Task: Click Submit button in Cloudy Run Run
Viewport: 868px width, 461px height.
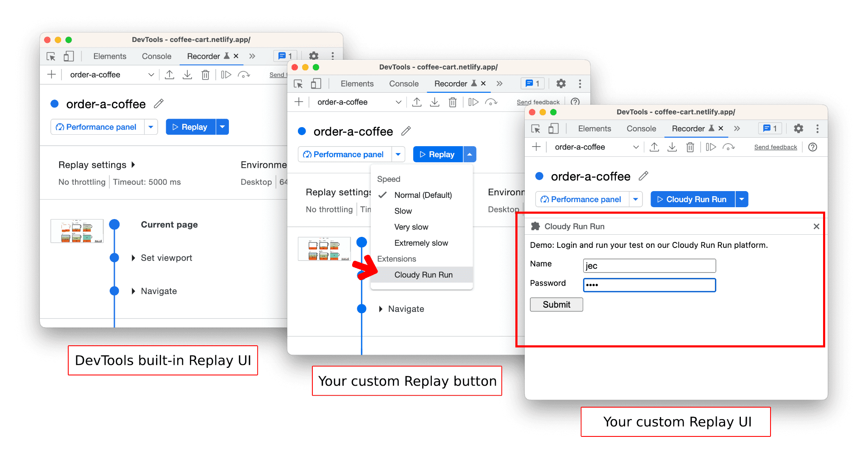Action: pos(556,304)
